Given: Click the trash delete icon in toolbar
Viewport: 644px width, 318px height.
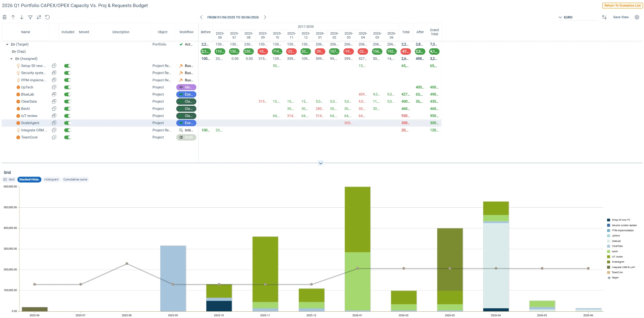Looking at the screenshot, I should coord(5,17).
